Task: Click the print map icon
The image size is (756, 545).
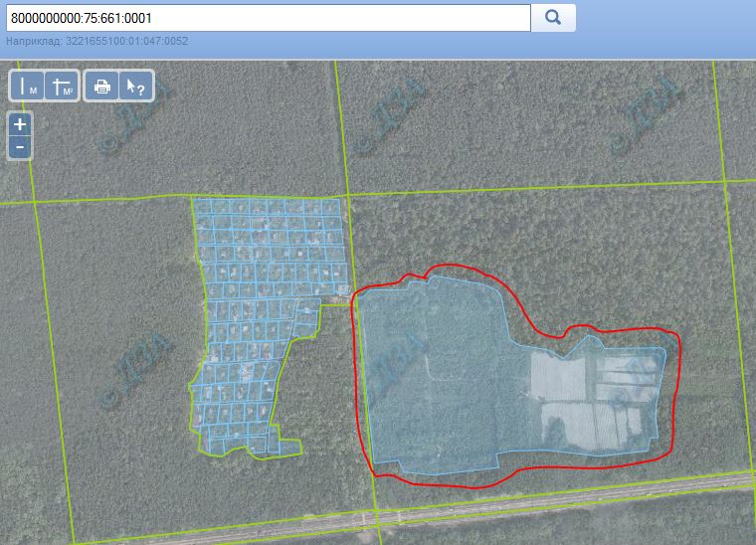Action: (x=101, y=87)
